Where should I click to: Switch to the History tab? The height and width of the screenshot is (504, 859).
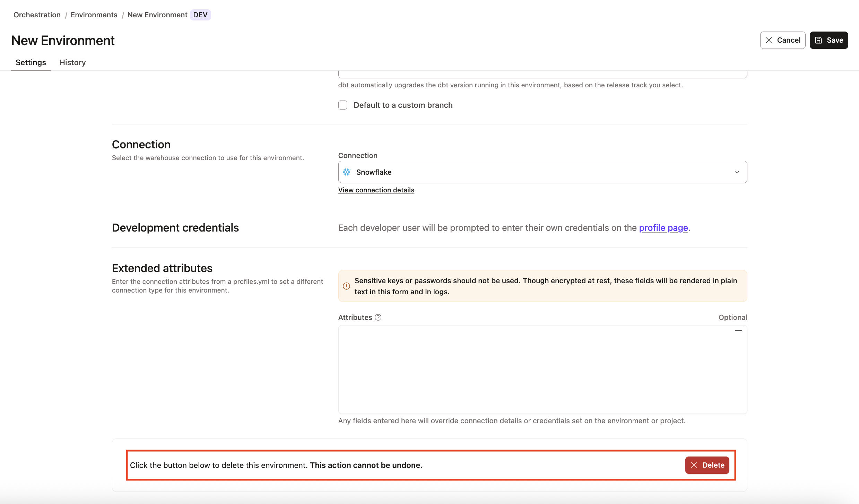pos(72,62)
